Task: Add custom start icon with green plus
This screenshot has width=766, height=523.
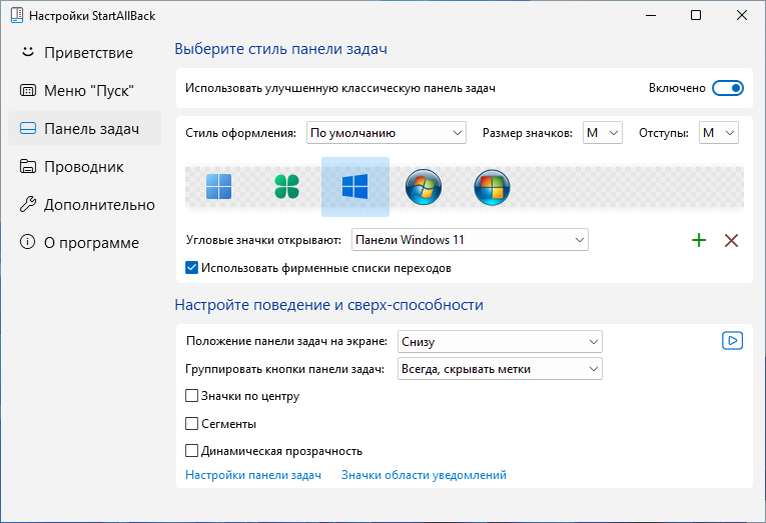Action: [699, 240]
